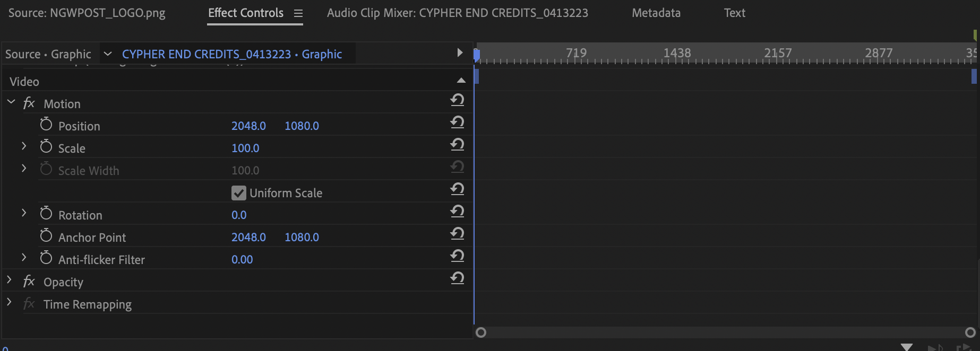Open the Source: NGWPOST_LOGO.png tab

[86, 12]
